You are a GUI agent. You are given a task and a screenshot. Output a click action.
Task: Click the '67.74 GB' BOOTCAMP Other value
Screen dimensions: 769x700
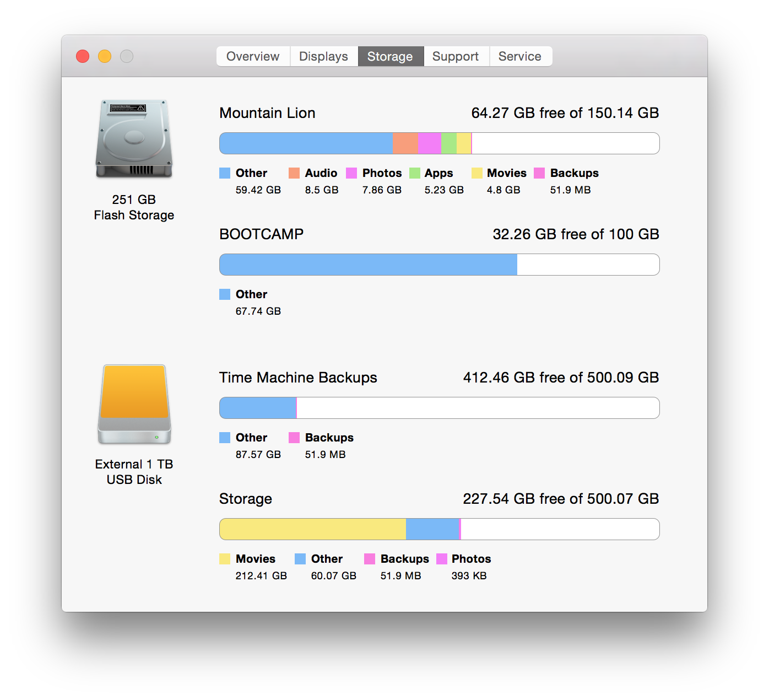[258, 311]
